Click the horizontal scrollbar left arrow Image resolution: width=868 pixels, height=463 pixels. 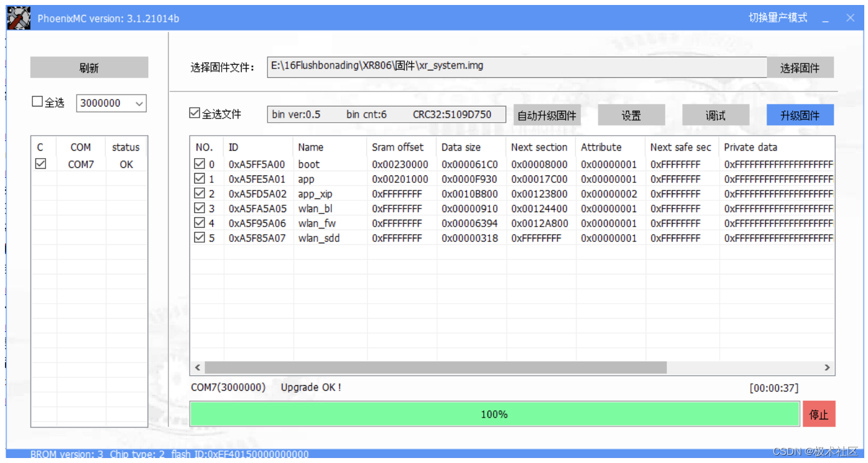tap(197, 368)
